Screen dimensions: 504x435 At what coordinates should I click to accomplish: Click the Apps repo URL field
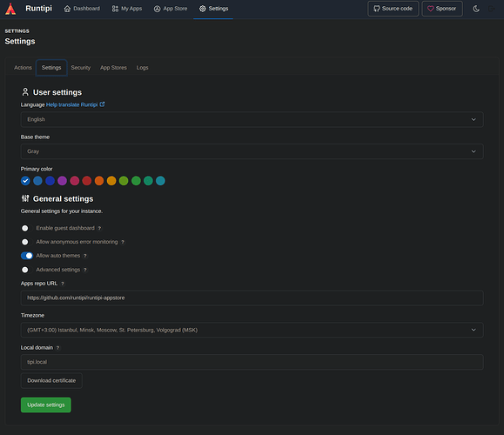pos(252,298)
